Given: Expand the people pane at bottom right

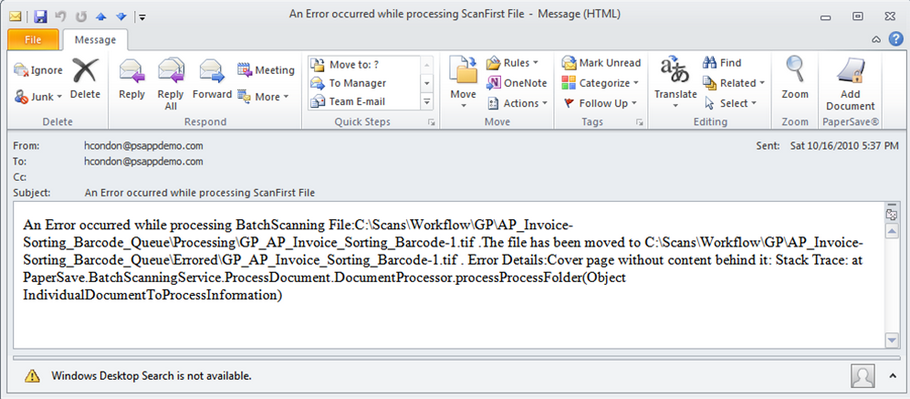Looking at the screenshot, I should click(x=893, y=376).
